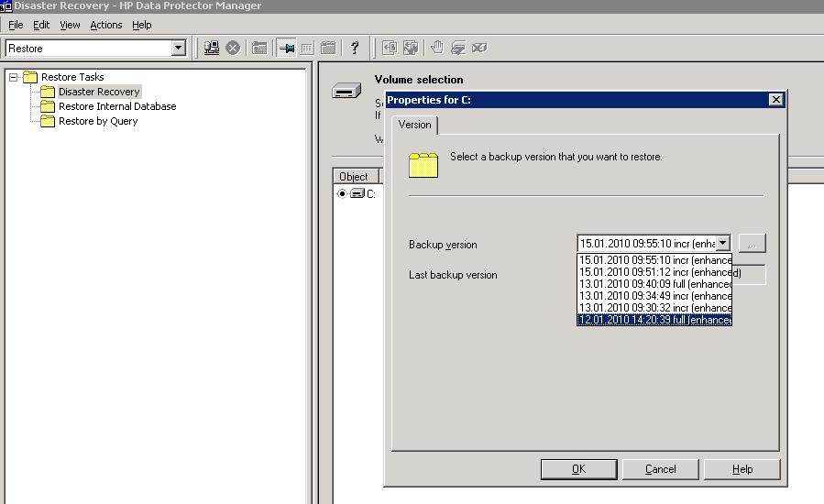Choose 13.01.2010 09:34:49 incr backup version
824x504 pixels.
click(654, 296)
